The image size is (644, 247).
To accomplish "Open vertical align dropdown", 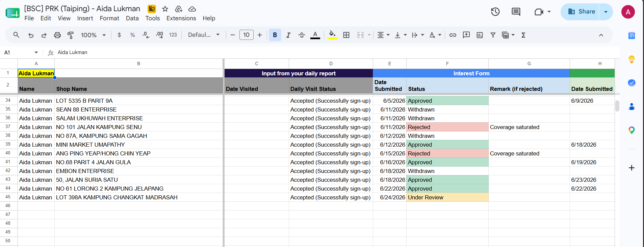I will 401,35.
